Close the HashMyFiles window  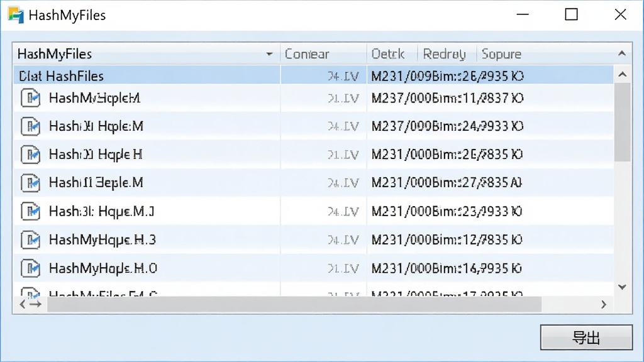pos(620,15)
